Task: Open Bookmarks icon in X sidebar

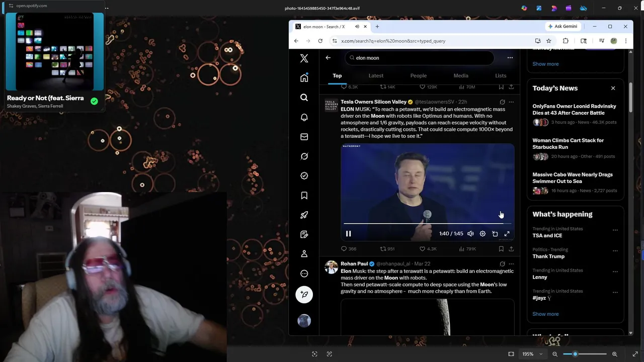Action: pyautogui.click(x=304, y=196)
